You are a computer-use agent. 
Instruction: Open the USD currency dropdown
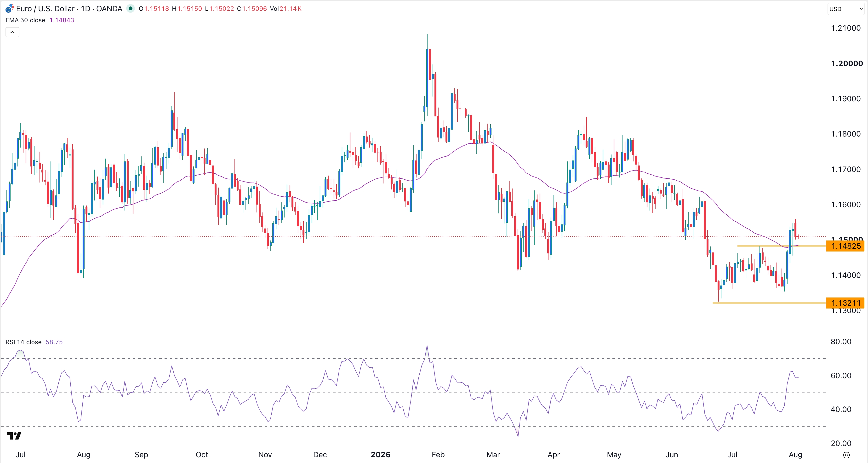point(846,9)
